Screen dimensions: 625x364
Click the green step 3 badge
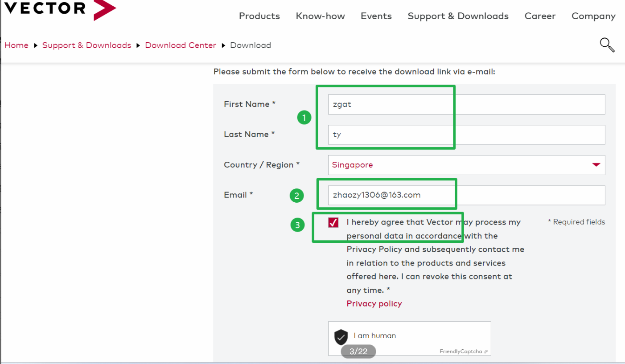click(x=297, y=225)
